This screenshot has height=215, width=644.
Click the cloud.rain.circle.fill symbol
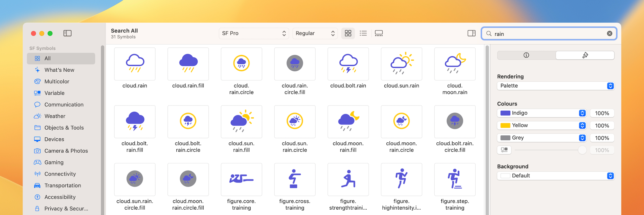[x=295, y=64]
